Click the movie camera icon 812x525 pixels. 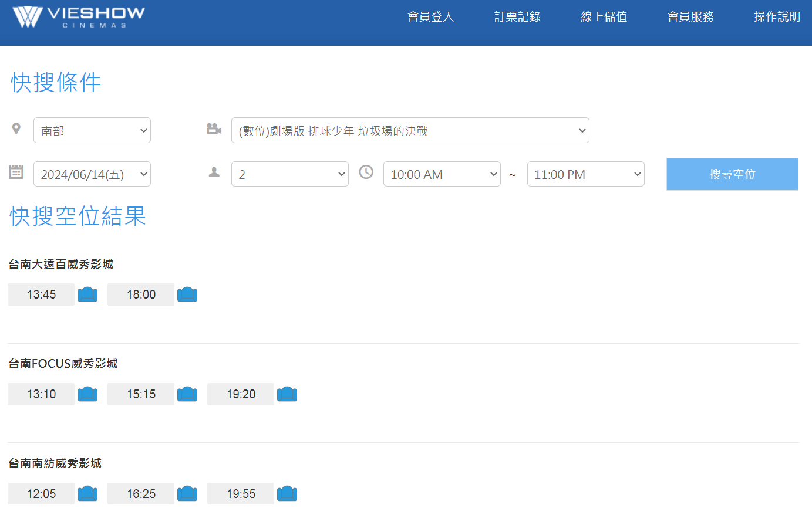pos(214,128)
